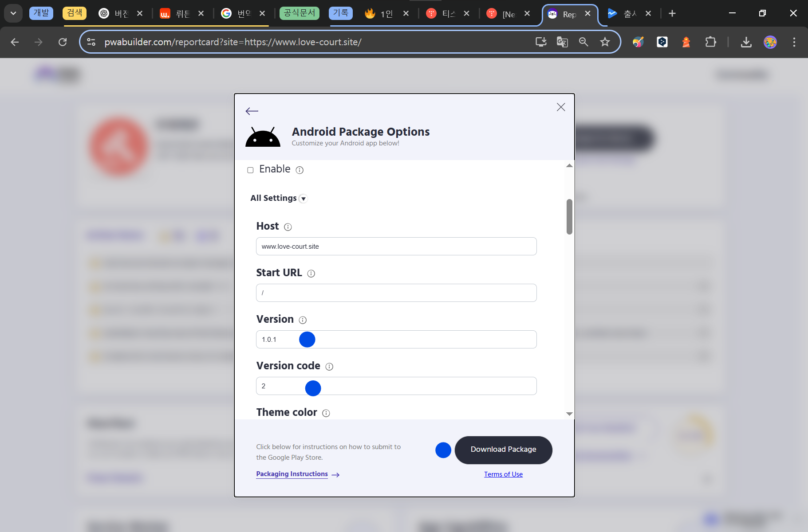808x532 pixels.
Task: Focus the Start URL input field
Action: tap(396, 293)
